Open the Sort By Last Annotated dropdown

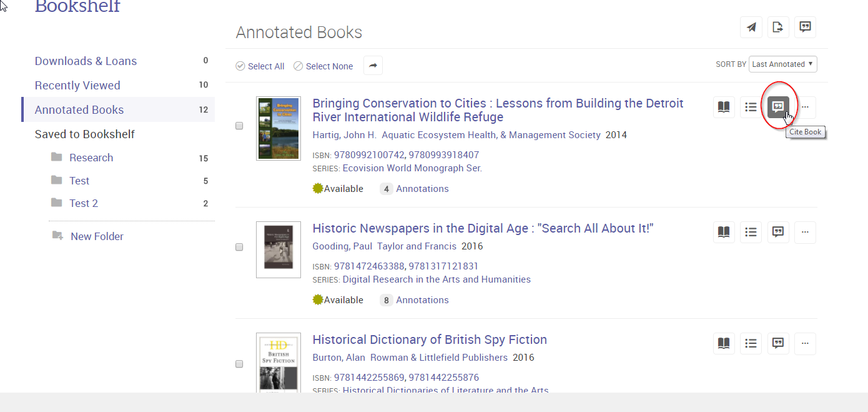point(782,64)
